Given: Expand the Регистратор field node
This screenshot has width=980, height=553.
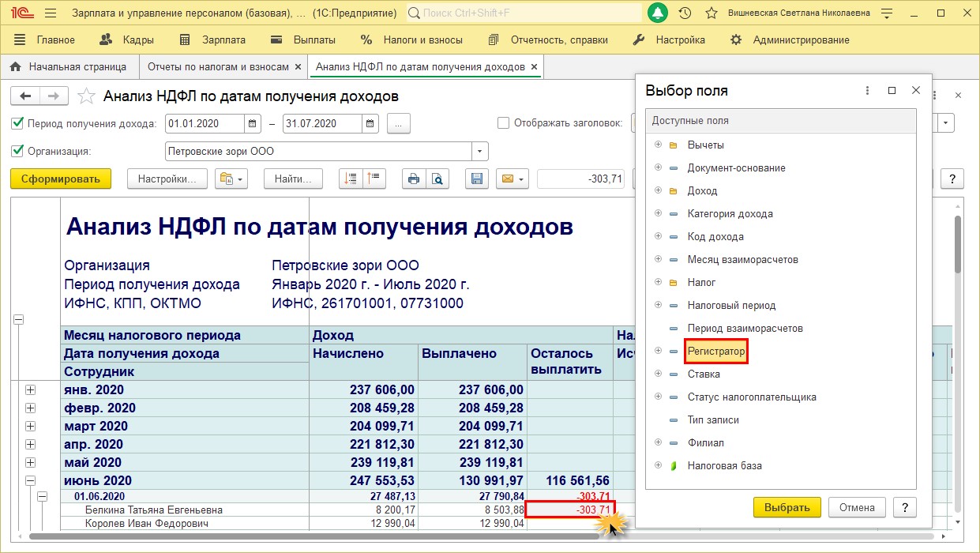Looking at the screenshot, I should coord(658,351).
